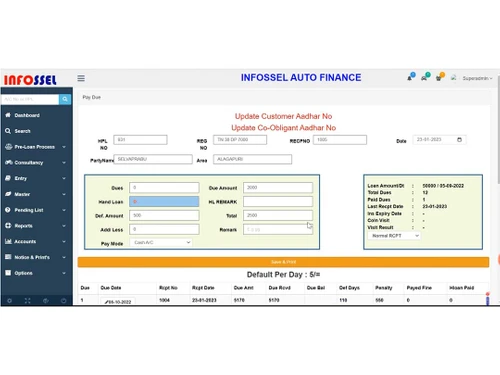Open the Notice & Print's menu item
This screenshot has height=375, width=500.
pos(37,257)
